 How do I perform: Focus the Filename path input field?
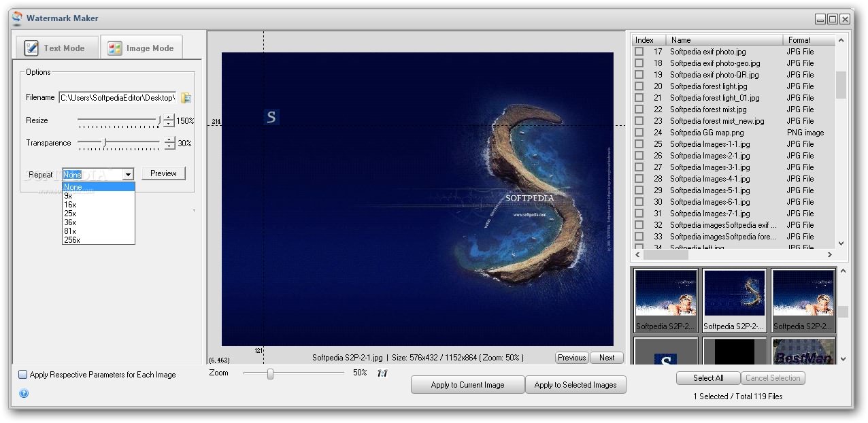coord(118,98)
